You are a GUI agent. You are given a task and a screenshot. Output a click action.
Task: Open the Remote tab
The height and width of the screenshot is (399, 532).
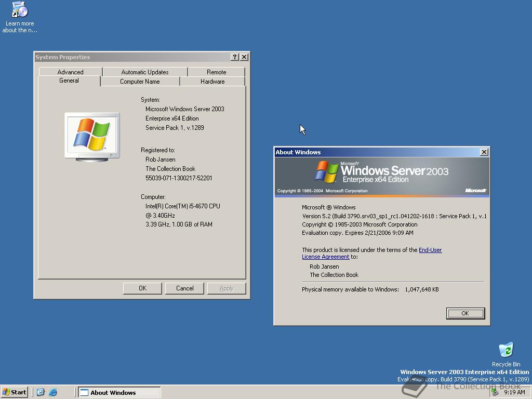coord(217,72)
